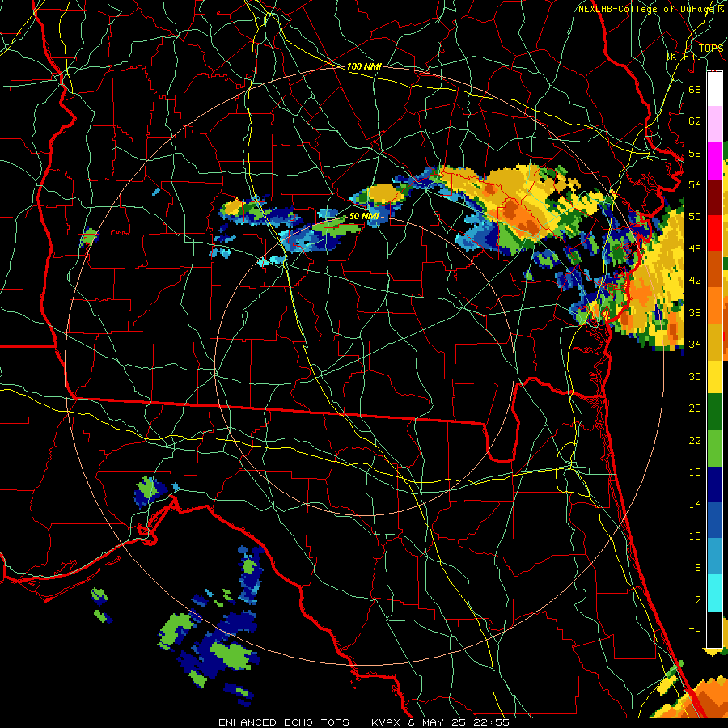This screenshot has width=728, height=728.
Task: Click the legend value "54"
Action: (695, 184)
